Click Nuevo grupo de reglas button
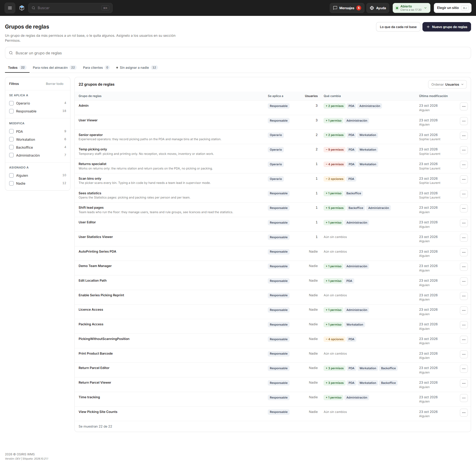 click(446, 27)
